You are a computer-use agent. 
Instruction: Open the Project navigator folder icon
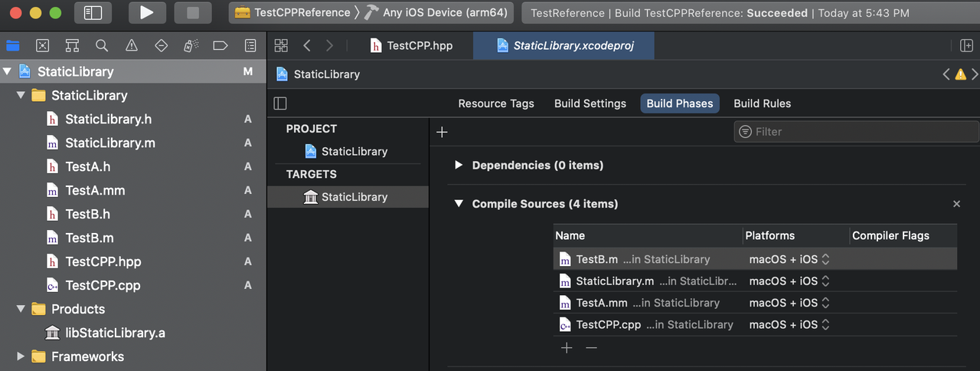pos(12,46)
